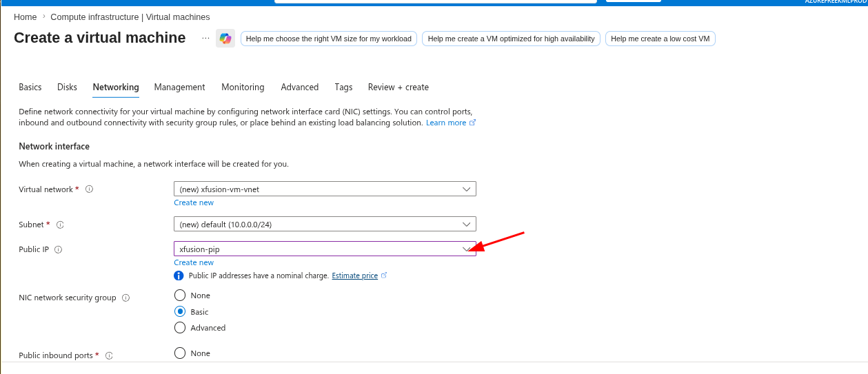The width and height of the screenshot is (868, 374).
Task: Open the Subnet dropdown
Action: [325, 224]
